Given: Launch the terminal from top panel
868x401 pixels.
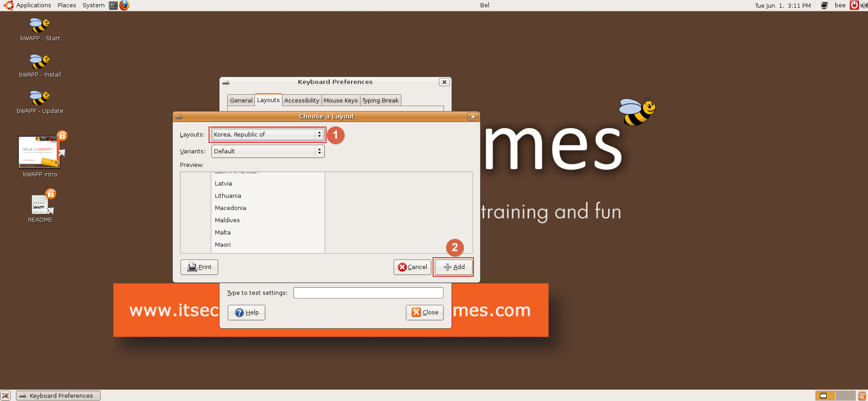Looking at the screenshot, I should pyautogui.click(x=113, y=5).
